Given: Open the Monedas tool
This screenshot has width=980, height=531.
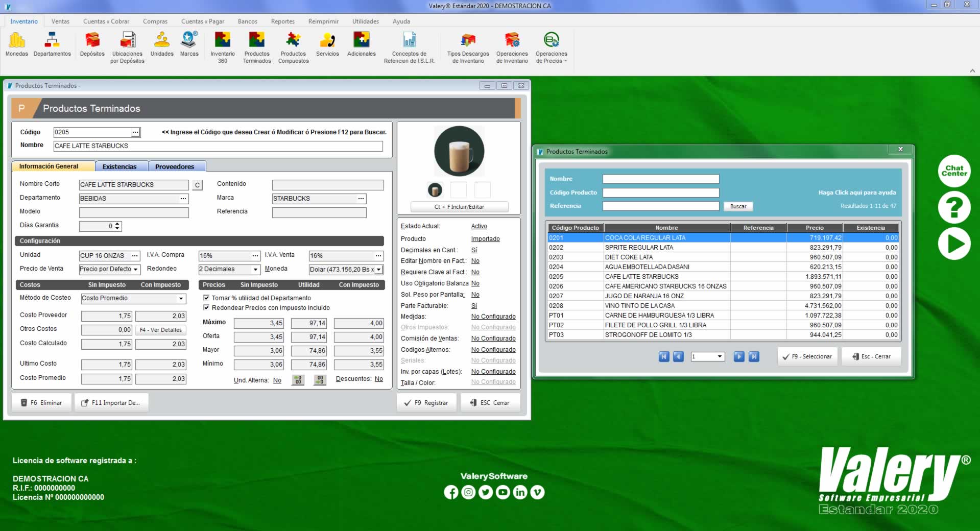Looking at the screenshot, I should click(17, 44).
